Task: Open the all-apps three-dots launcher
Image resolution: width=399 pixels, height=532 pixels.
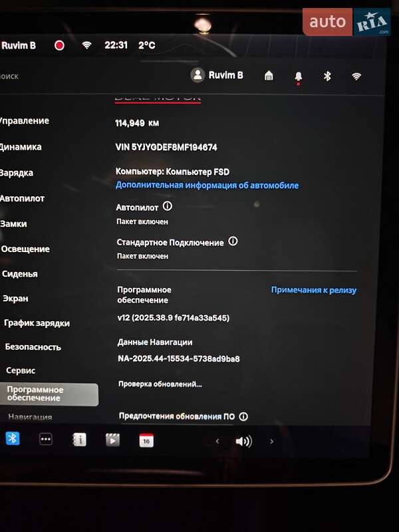Action: (46, 439)
